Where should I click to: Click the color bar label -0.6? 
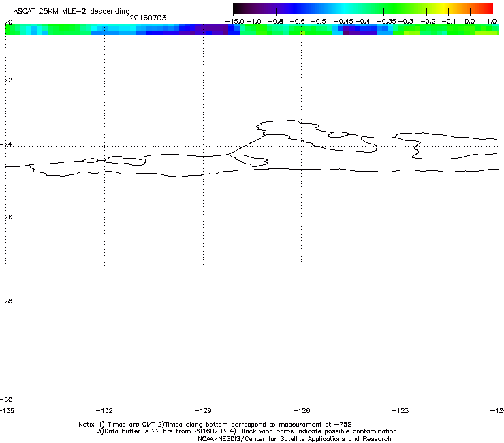point(297,22)
